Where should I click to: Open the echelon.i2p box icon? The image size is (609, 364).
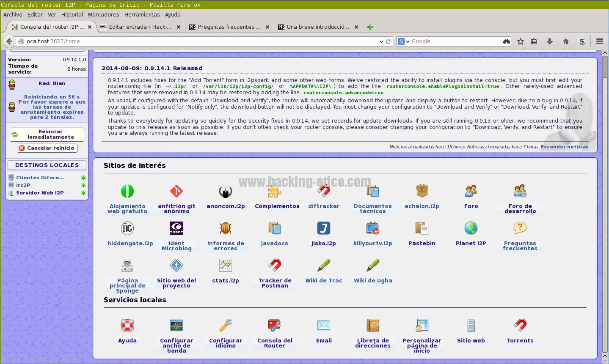pos(422,191)
